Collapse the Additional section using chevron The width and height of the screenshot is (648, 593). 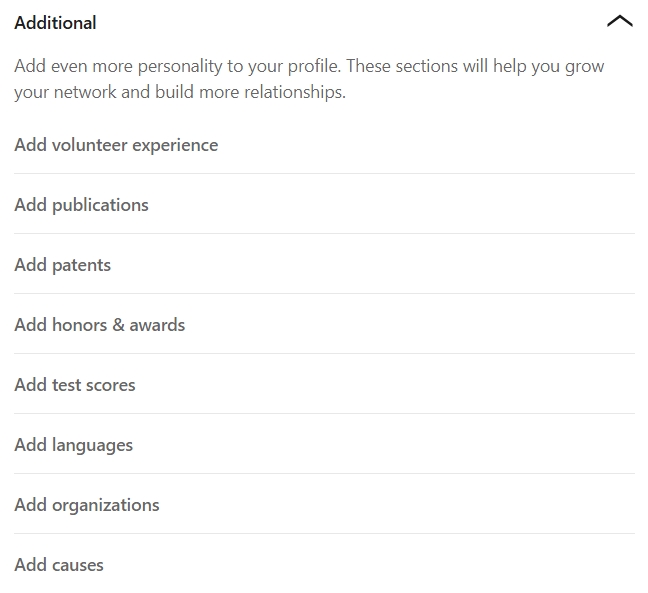[619, 21]
